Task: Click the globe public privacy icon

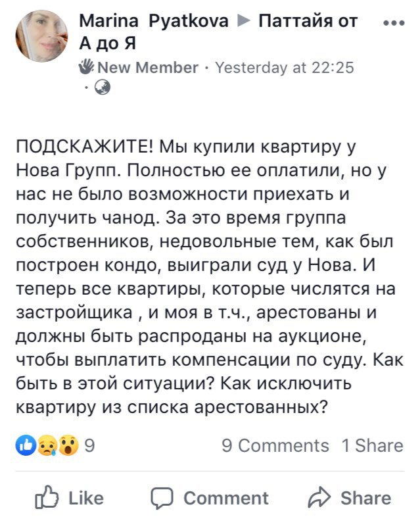Action: point(103,87)
